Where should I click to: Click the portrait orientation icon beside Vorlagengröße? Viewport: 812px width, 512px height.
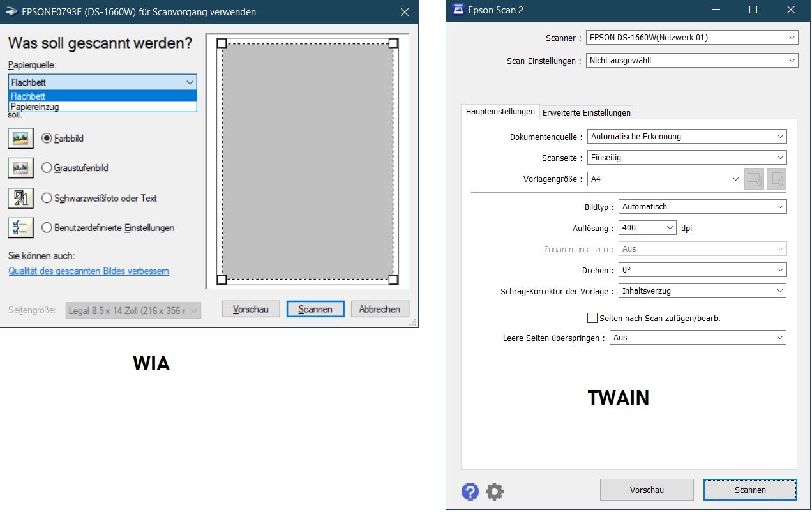(776, 179)
